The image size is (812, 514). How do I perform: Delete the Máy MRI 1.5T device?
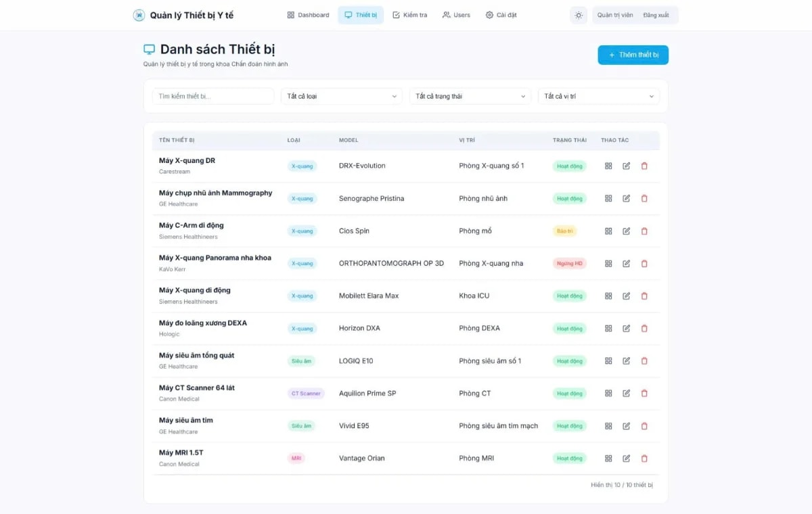tap(644, 458)
